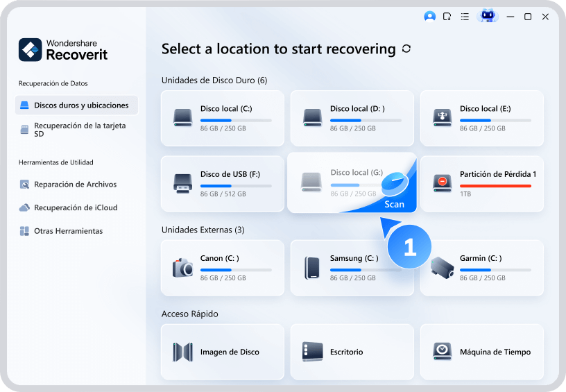Go to Recuperación de iCloud

pyautogui.click(x=75, y=207)
